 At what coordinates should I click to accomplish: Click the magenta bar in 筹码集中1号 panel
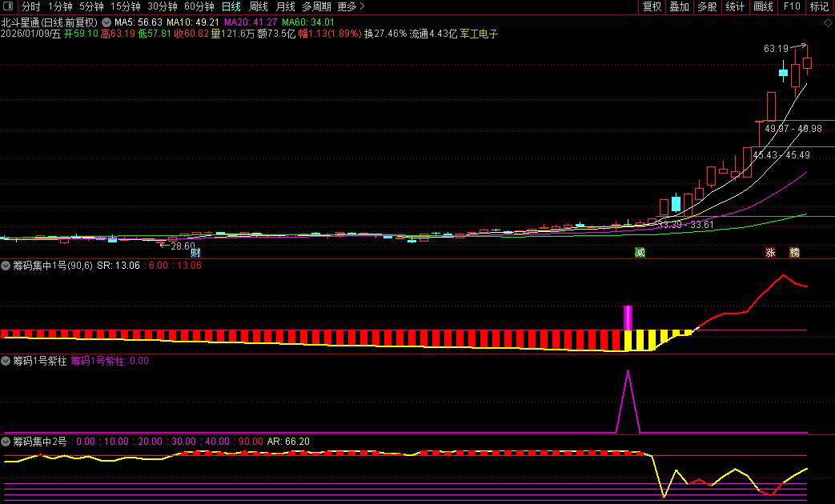pyautogui.click(x=628, y=318)
